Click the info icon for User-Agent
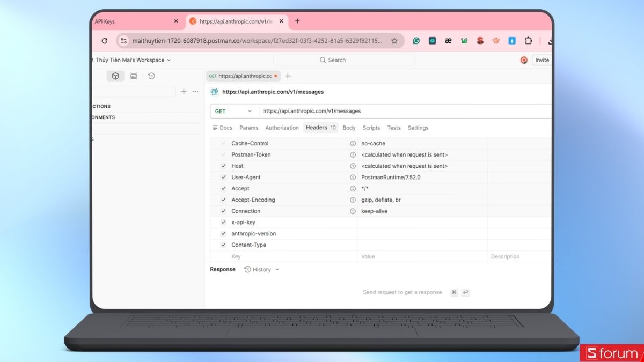644x362 pixels. pos(353,177)
